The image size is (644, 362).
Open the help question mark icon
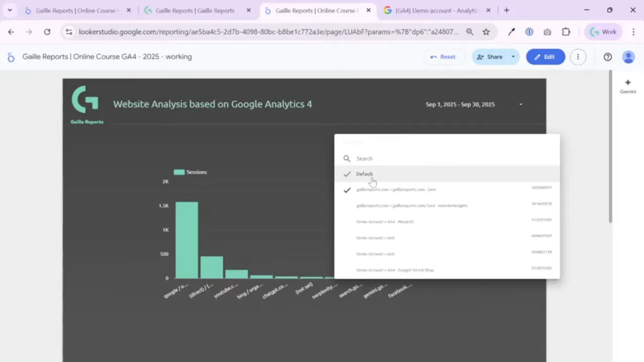pos(608,57)
